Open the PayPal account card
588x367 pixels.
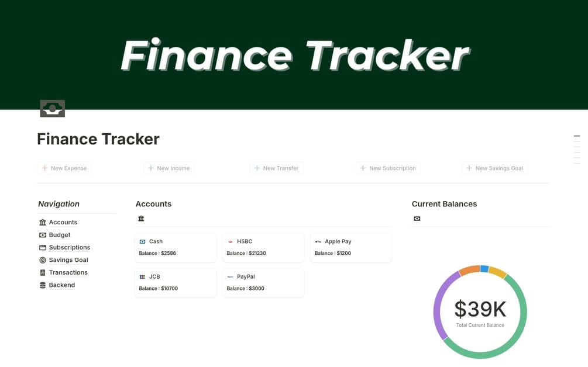point(263,282)
